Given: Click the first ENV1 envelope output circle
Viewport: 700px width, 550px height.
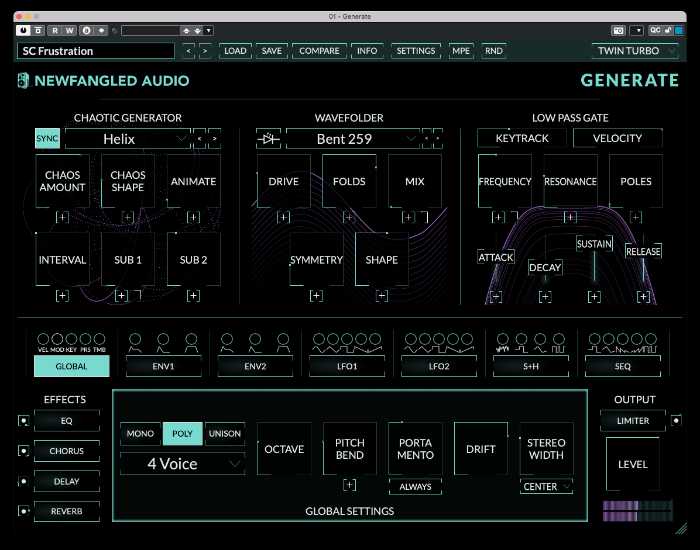Looking at the screenshot, I should 135,339.
